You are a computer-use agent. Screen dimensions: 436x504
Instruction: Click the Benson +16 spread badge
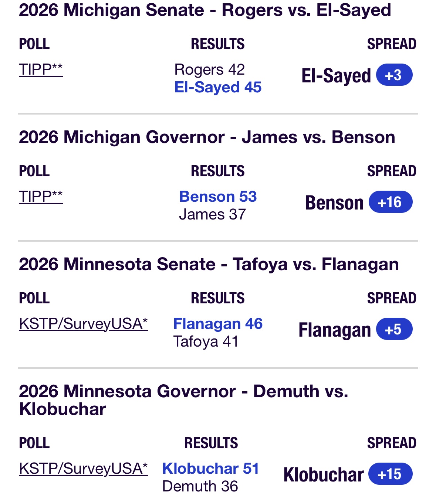[x=391, y=202]
